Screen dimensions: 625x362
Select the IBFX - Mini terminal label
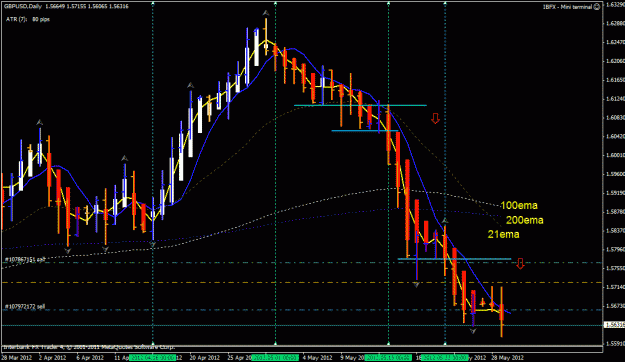click(568, 7)
